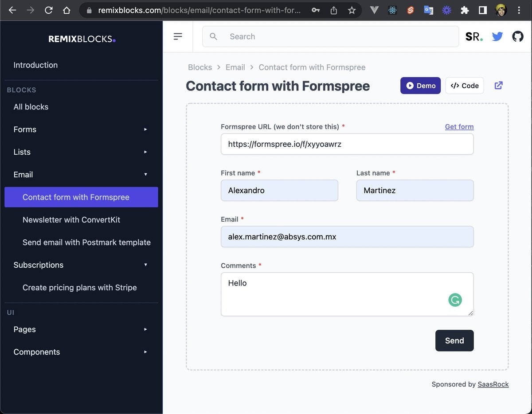Open Chrome three-dot menu

519,10
